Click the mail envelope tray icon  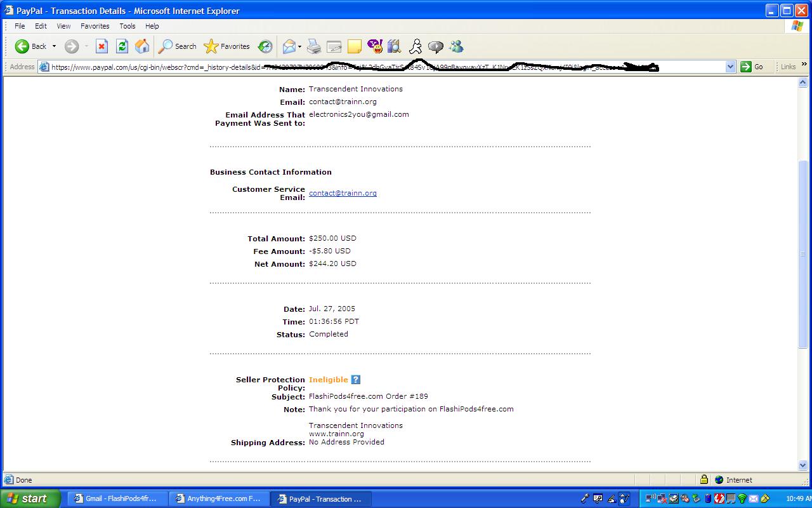(754, 498)
